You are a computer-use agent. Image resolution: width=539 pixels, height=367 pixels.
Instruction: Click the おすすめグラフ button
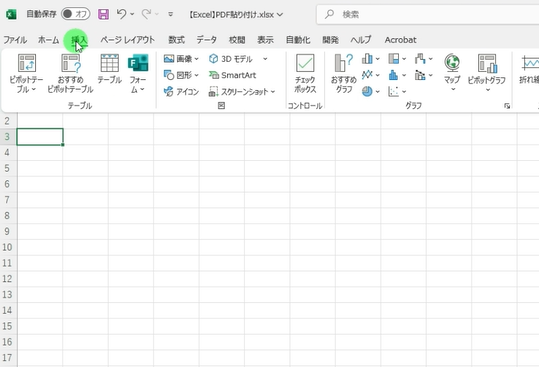[x=344, y=73]
